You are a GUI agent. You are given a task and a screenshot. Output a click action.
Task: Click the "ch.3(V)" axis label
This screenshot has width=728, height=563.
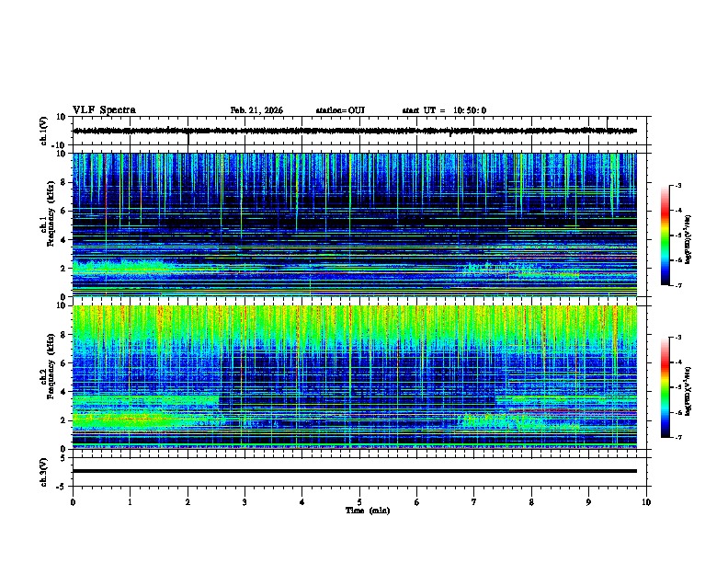[44, 472]
